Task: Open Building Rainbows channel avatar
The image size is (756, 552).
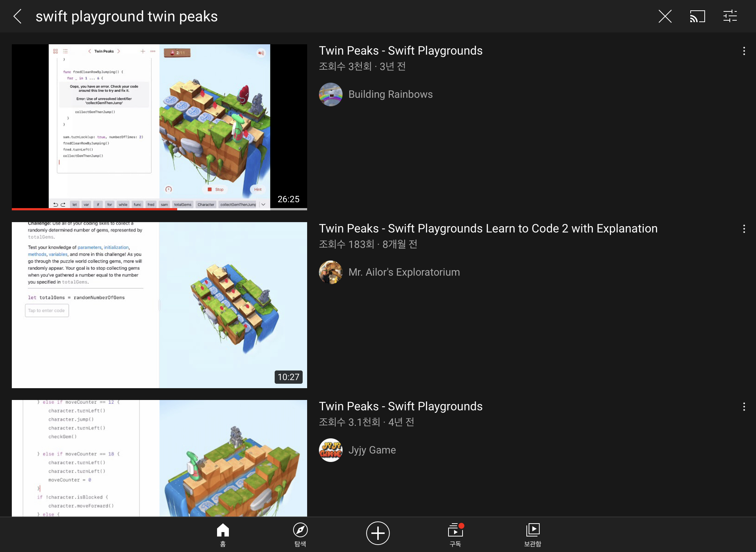Action: 330,94
